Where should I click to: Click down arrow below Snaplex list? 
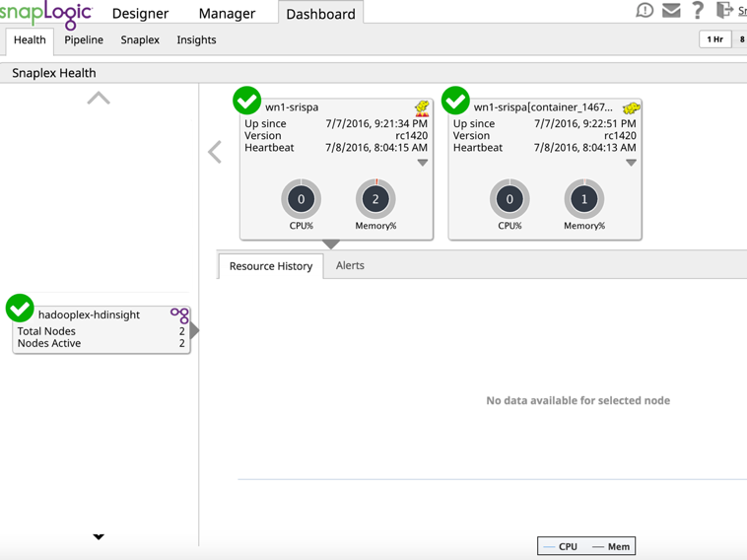(x=99, y=536)
